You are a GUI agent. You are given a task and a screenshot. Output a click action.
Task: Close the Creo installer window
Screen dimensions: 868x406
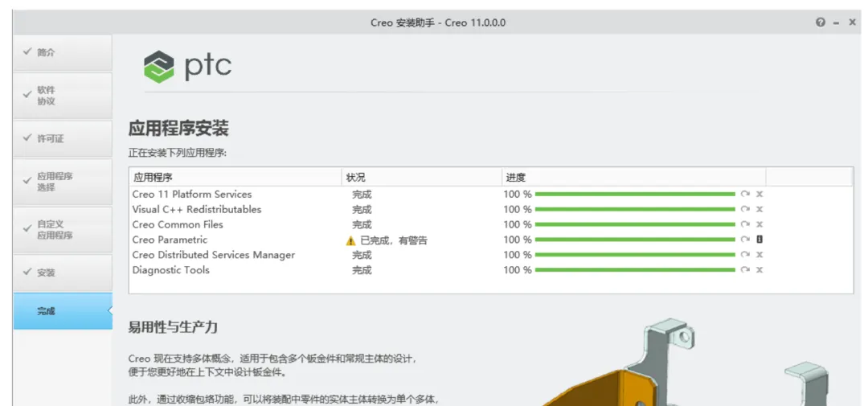tap(853, 23)
